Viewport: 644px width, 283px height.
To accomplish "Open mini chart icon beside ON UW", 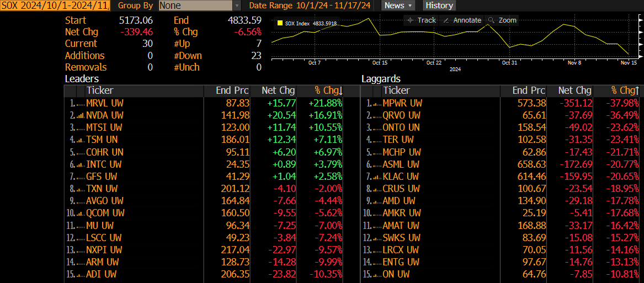I will click(376, 275).
